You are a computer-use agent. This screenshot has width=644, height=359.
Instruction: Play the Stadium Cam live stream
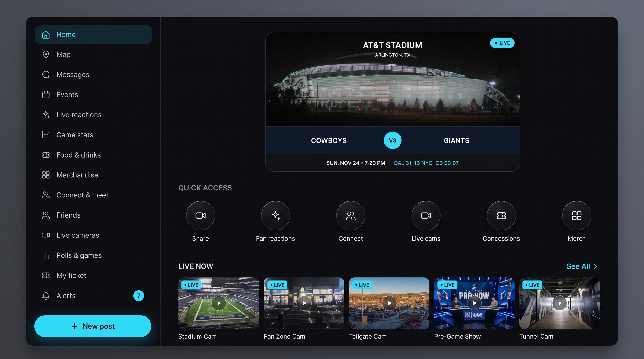[219, 303]
